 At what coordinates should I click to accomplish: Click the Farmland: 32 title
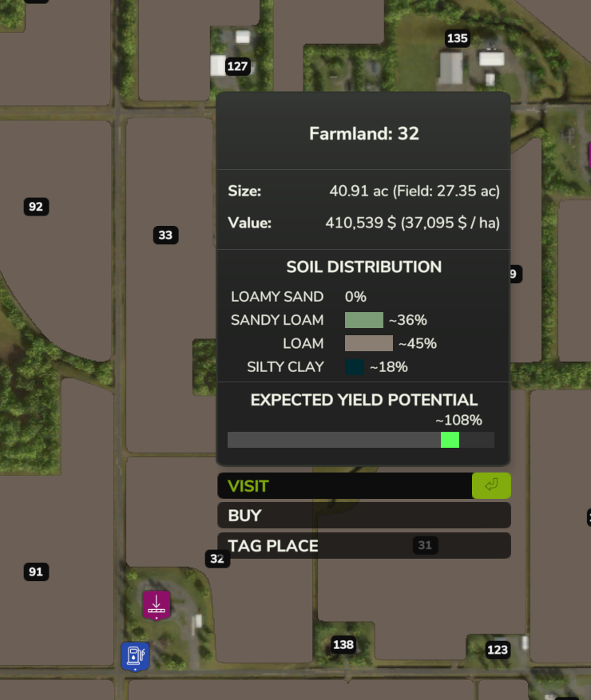[364, 133]
